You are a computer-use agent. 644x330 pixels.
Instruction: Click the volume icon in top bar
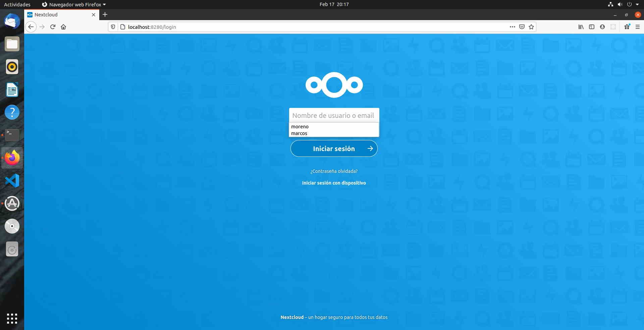(620, 4)
